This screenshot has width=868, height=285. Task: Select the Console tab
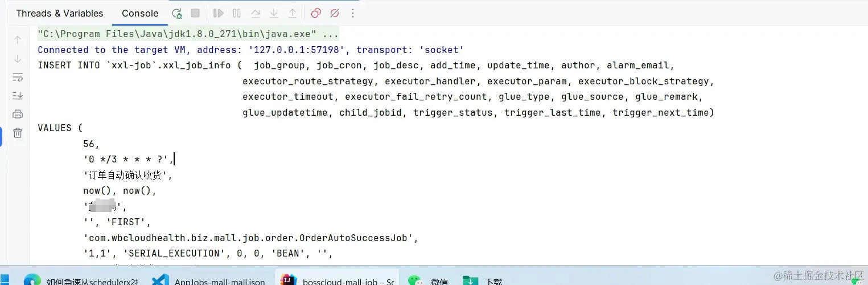(x=140, y=13)
